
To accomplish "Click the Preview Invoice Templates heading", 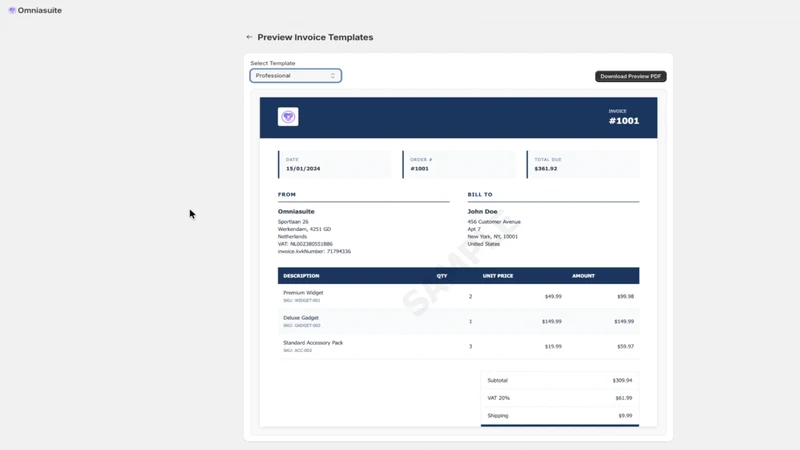I will [x=315, y=37].
